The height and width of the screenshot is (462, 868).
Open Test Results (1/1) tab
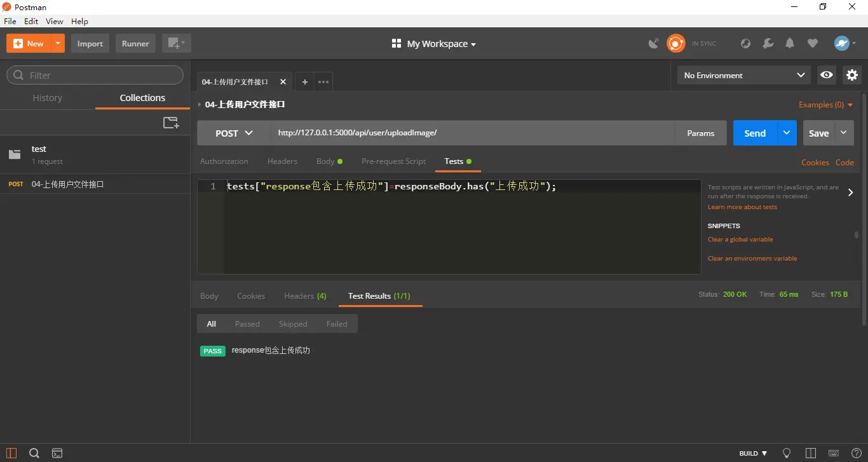tap(379, 296)
